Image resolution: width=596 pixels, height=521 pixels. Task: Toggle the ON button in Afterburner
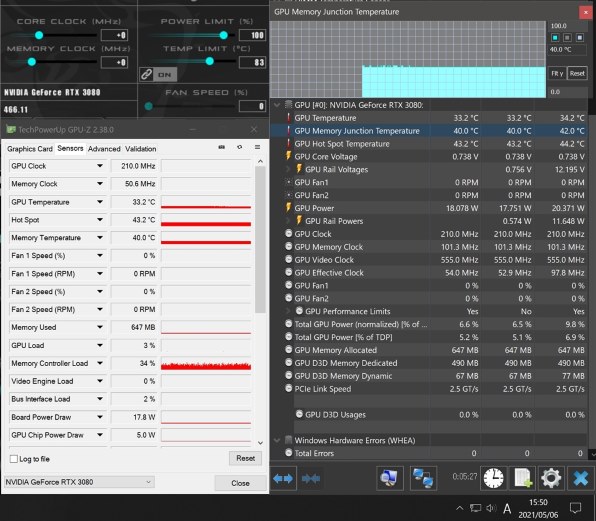[165, 74]
